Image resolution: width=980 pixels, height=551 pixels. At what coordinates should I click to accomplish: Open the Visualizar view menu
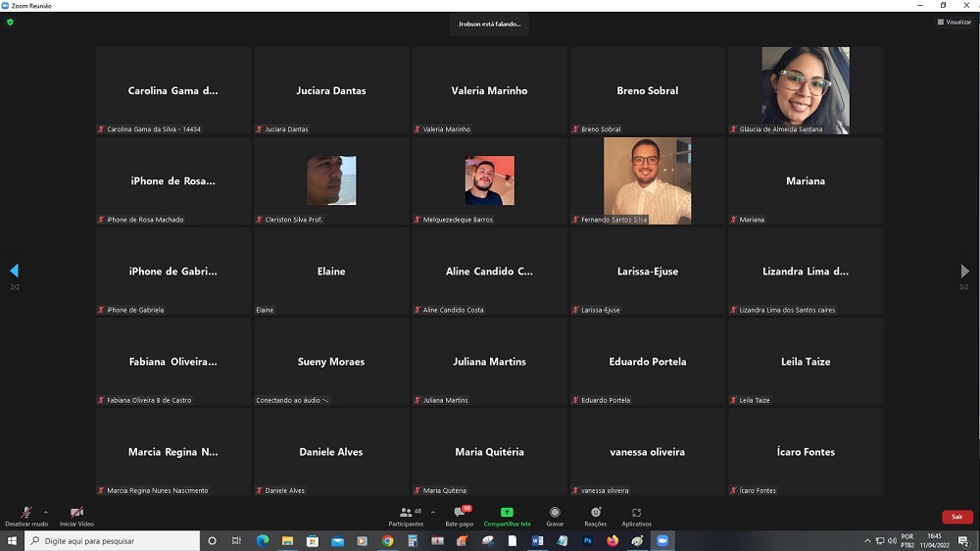(954, 22)
